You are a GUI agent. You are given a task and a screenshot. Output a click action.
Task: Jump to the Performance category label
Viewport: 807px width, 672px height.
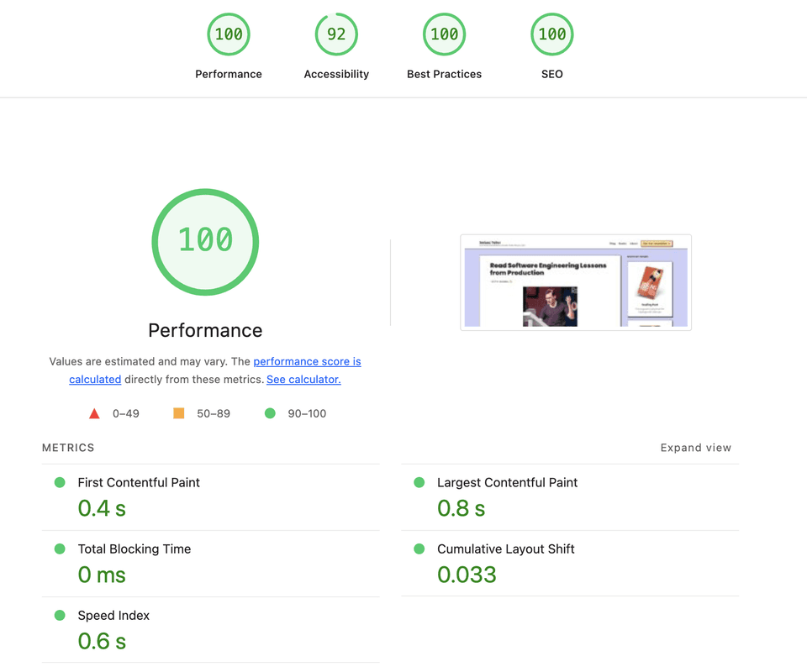tap(229, 74)
